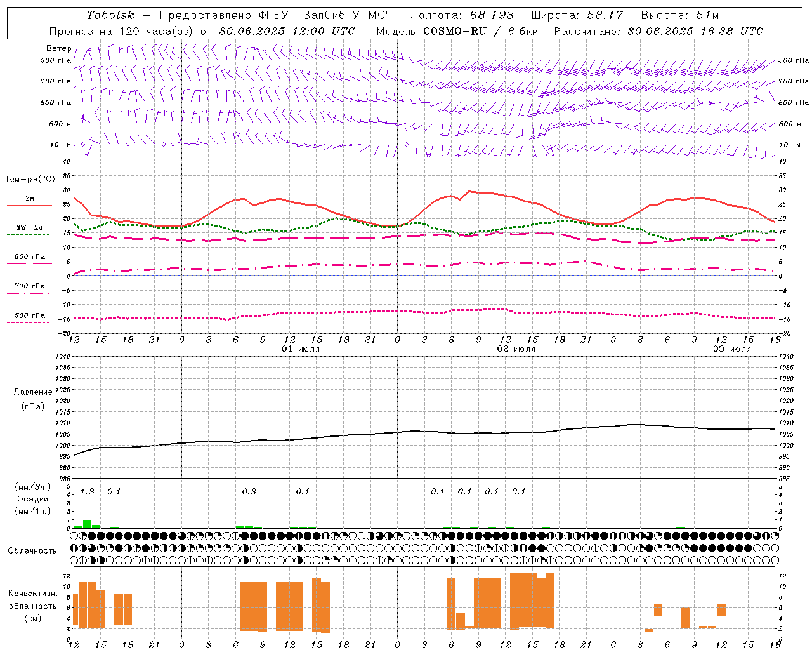Viewport: 812px width, 650px height.
Task: Click the Тем-ра(°C) axis title
Action: pyautogui.click(x=30, y=180)
